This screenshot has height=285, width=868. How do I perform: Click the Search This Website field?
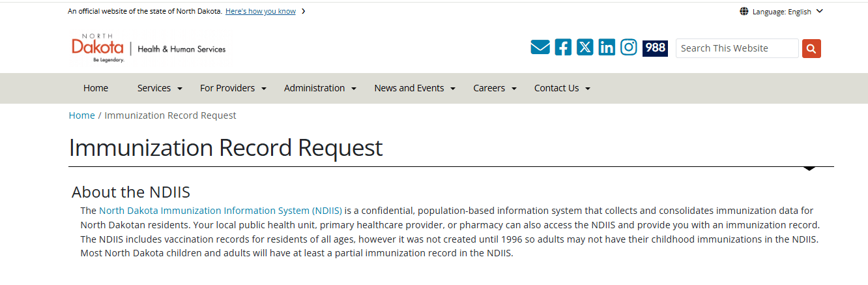tap(736, 48)
